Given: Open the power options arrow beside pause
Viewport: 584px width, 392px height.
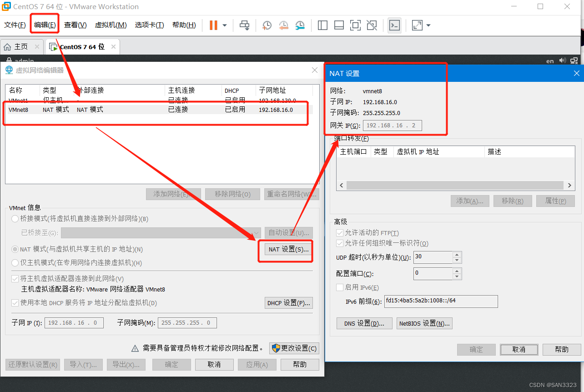Looking at the screenshot, I should point(225,25).
